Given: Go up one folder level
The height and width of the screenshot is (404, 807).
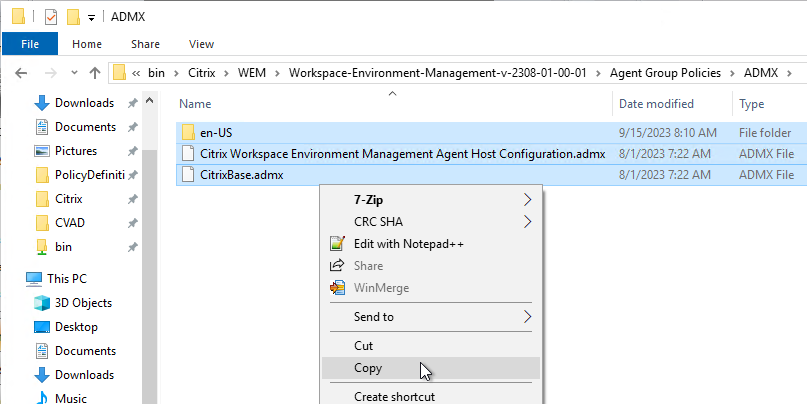Looking at the screenshot, I should click(x=95, y=73).
